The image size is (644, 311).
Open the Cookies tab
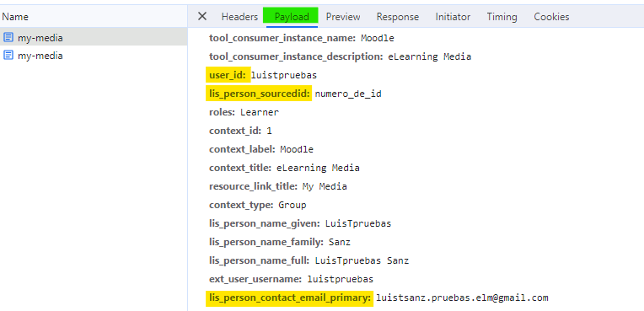point(551,17)
